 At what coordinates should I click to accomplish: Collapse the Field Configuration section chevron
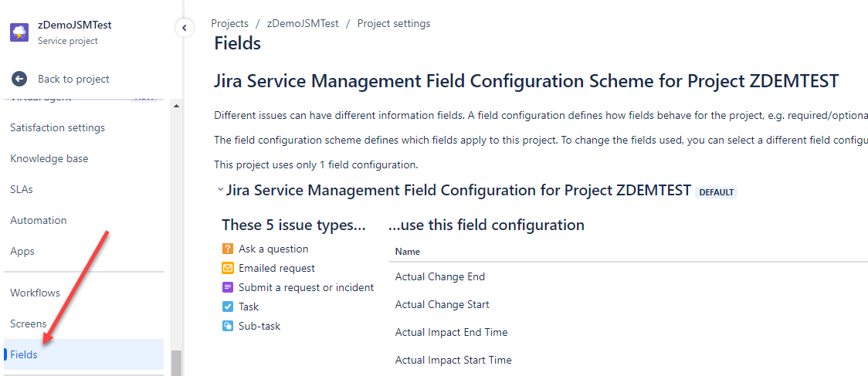pos(220,190)
